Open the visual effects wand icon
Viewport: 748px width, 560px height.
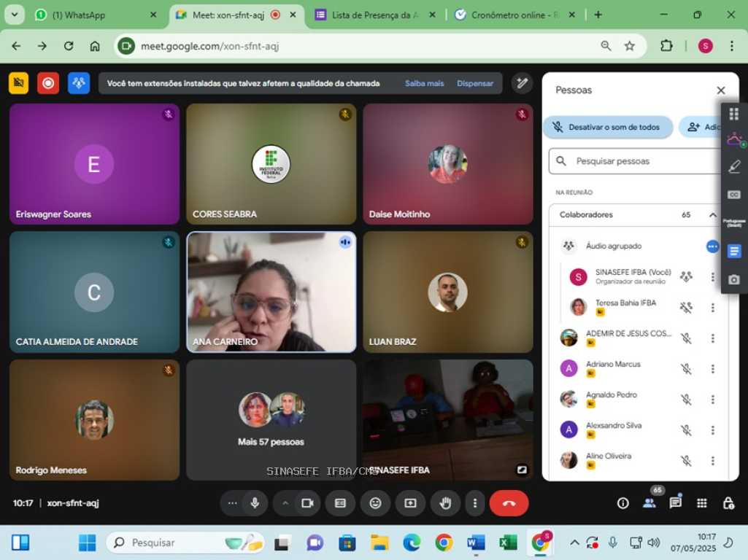pos(523,83)
